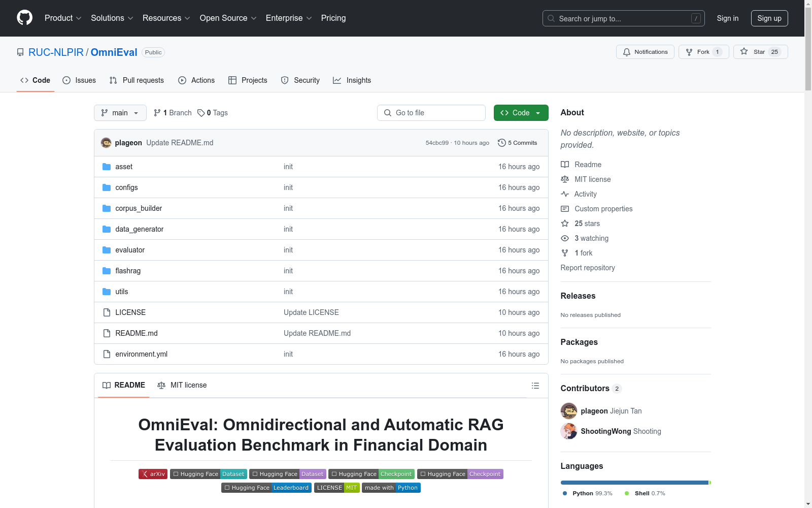Click the arXiv badge
The height and width of the screenshot is (508, 812).
tap(153, 474)
